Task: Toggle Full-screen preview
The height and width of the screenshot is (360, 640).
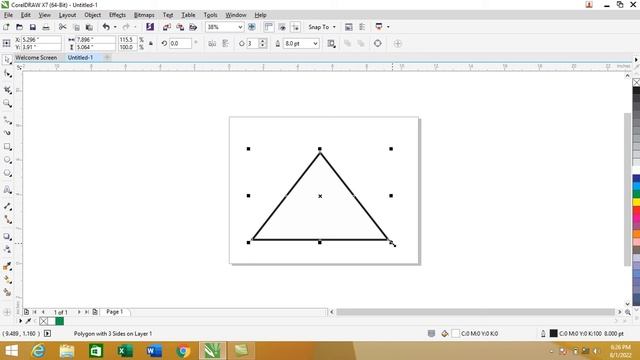Action: [x=252, y=27]
